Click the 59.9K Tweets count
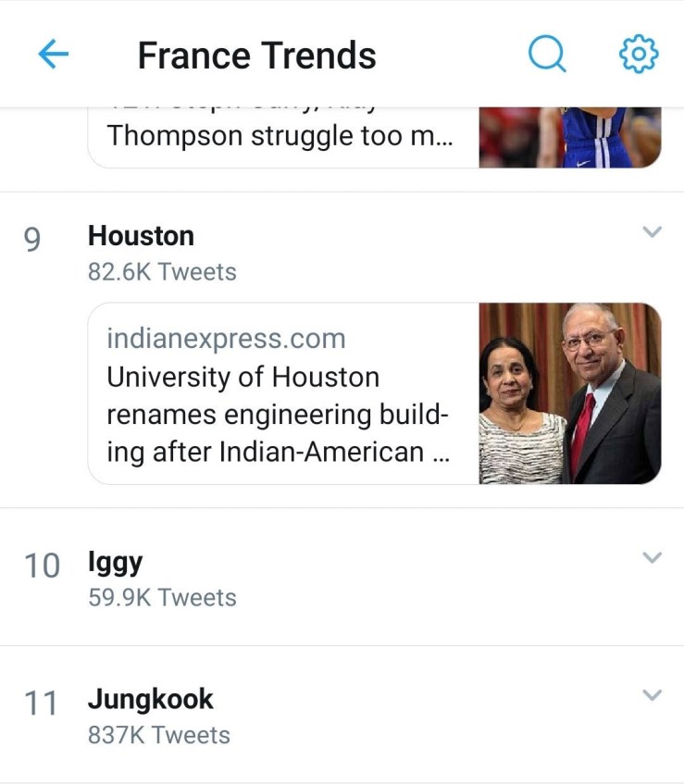The image size is (684, 784). coord(162,598)
